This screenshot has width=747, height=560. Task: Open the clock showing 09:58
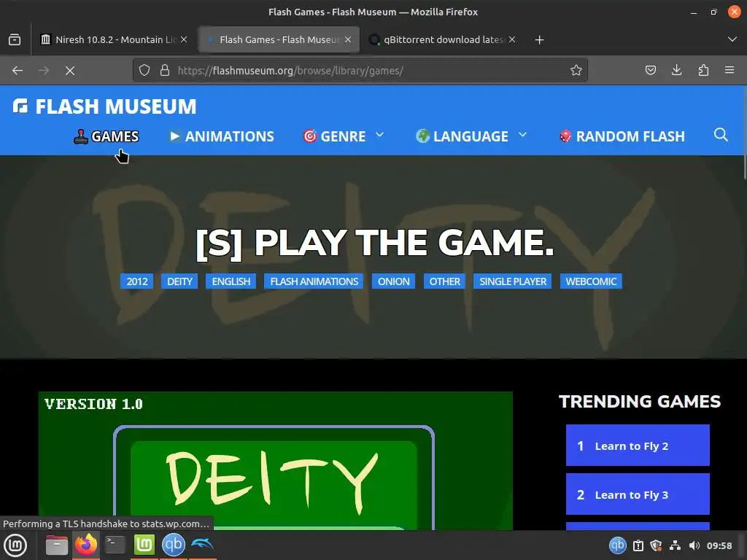[x=719, y=545]
